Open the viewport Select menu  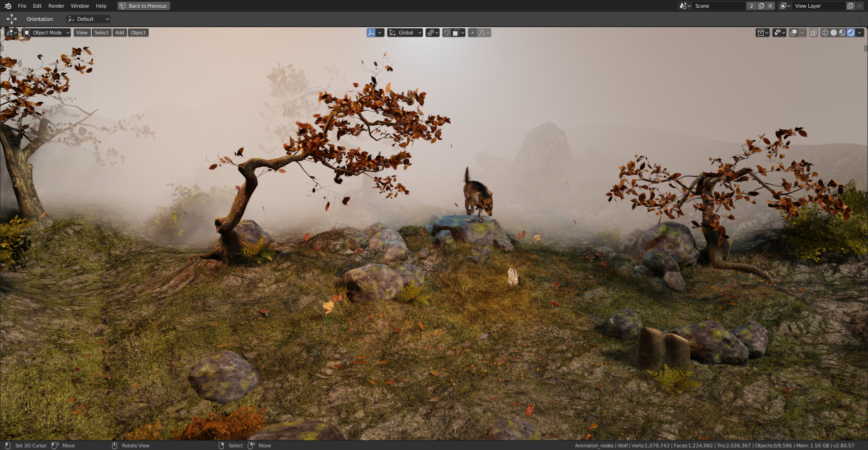(101, 33)
